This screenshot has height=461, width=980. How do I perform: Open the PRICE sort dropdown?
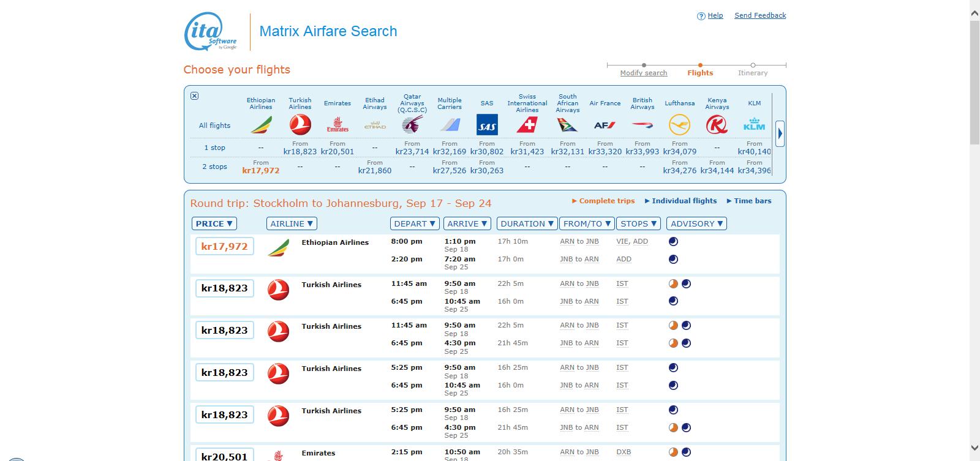point(214,223)
